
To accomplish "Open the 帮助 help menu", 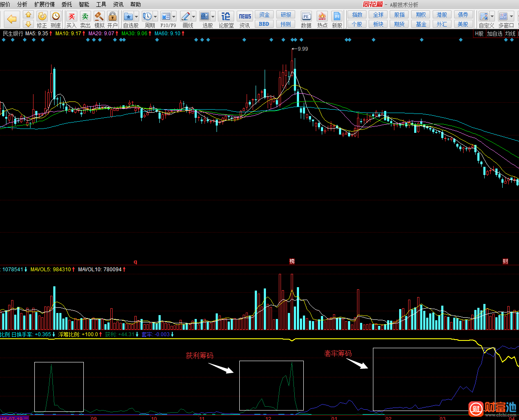I will 135,4.
